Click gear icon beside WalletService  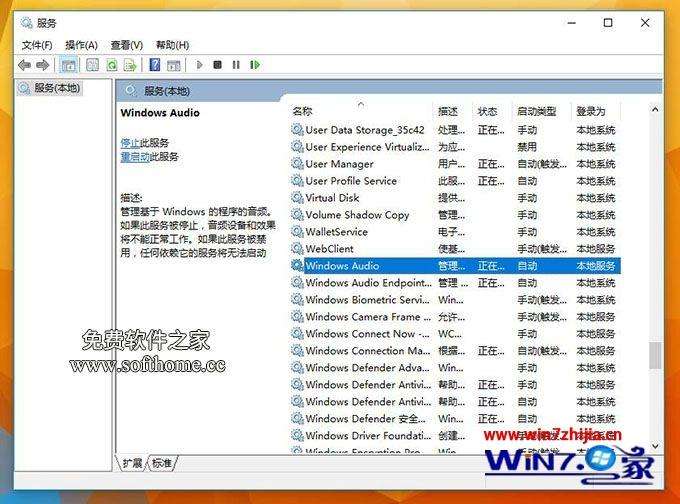point(297,232)
